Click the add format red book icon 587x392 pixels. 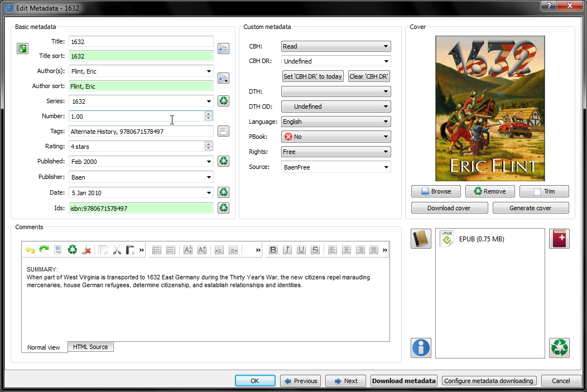(559, 239)
